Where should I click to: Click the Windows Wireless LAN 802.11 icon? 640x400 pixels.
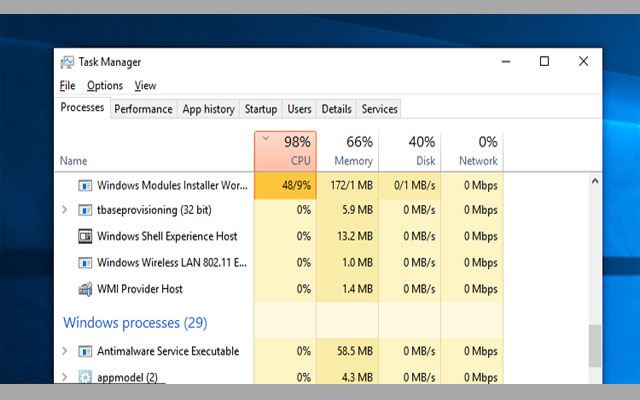(x=85, y=263)
